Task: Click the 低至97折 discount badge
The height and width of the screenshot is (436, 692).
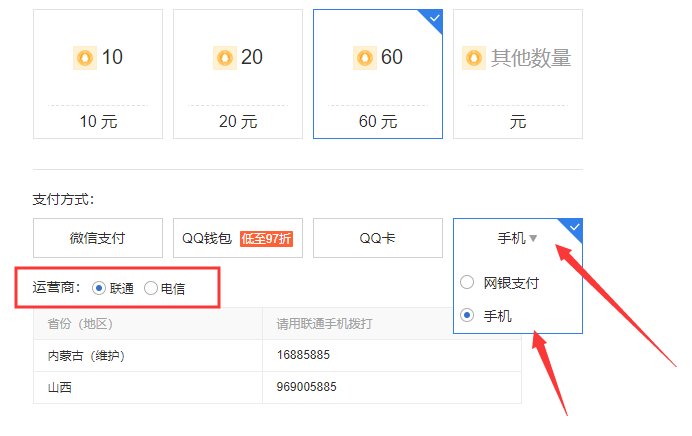Action: click(266, 239)
